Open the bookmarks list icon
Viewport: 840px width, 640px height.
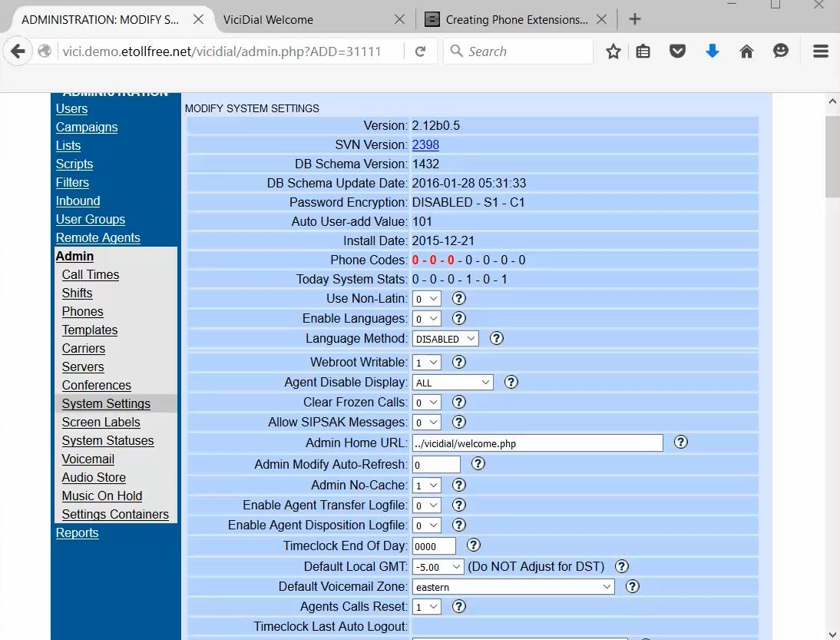point(643,51)
